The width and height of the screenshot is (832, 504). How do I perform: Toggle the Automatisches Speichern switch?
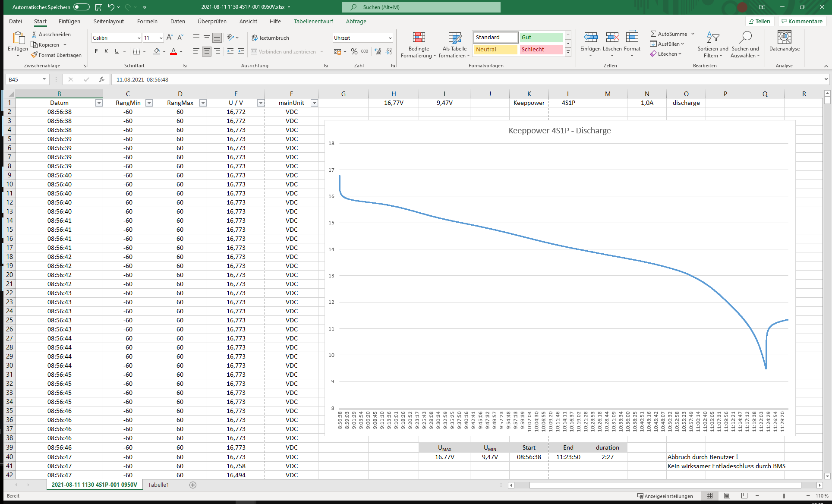coord(81,7)
